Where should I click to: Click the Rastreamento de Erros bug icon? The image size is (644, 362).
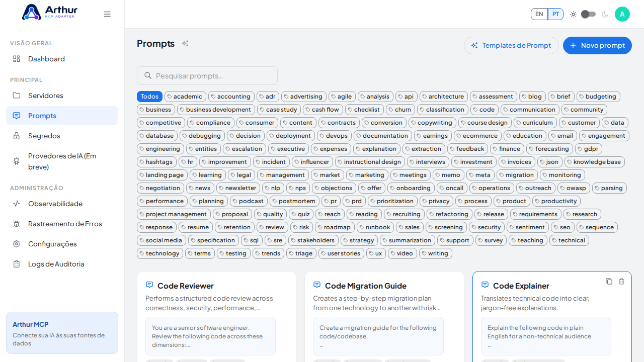click(x=17, y=224)
